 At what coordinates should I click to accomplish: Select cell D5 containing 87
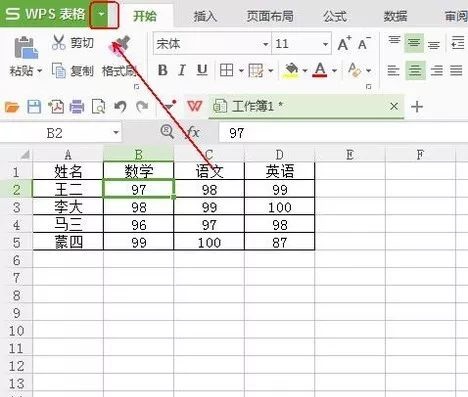pos(279,242)
